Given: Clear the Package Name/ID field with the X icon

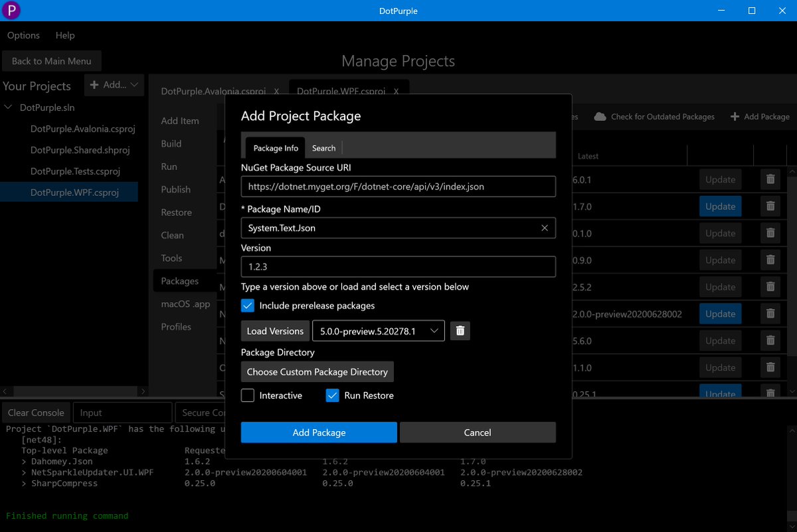Looking at the screenshot, I should click(545, 228).
